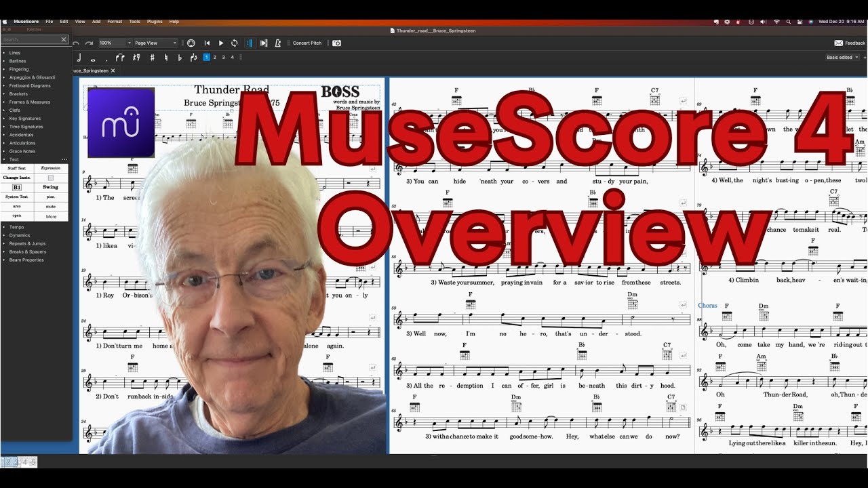Send Feedback via envelope button
The width and height of the screenshot is (868, 488).
pyautogui.click(x=849, y=43)
